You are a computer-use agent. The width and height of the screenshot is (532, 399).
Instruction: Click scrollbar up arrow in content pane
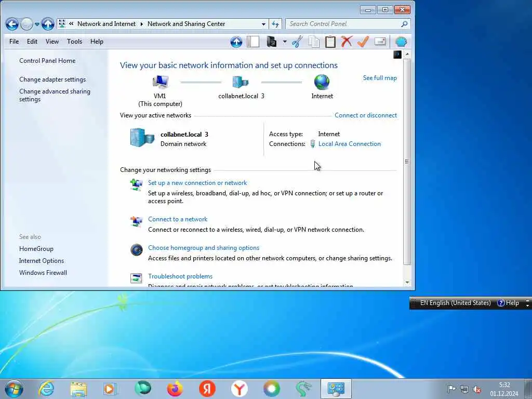point(407,54)
